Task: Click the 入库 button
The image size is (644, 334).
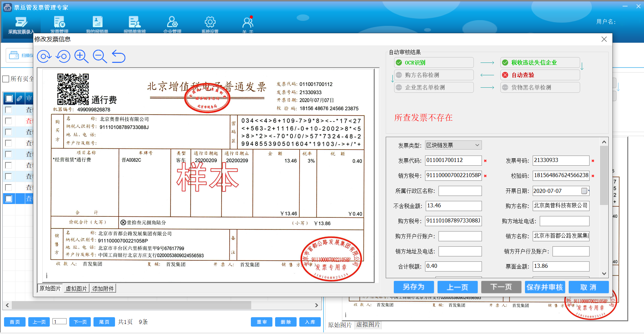Action: 309,322
